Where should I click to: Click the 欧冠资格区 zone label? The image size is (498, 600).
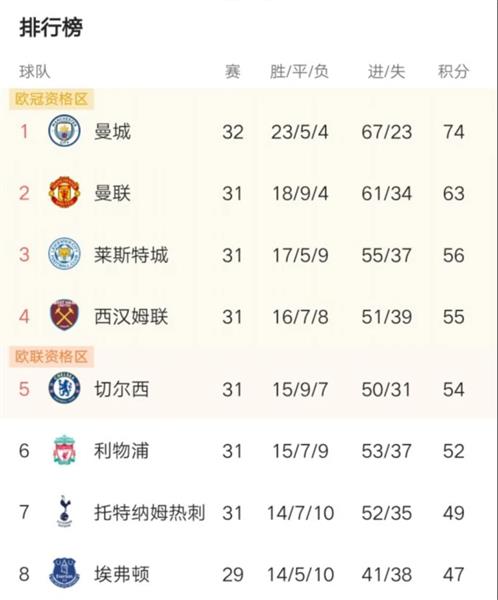click(x=51, y=99)
